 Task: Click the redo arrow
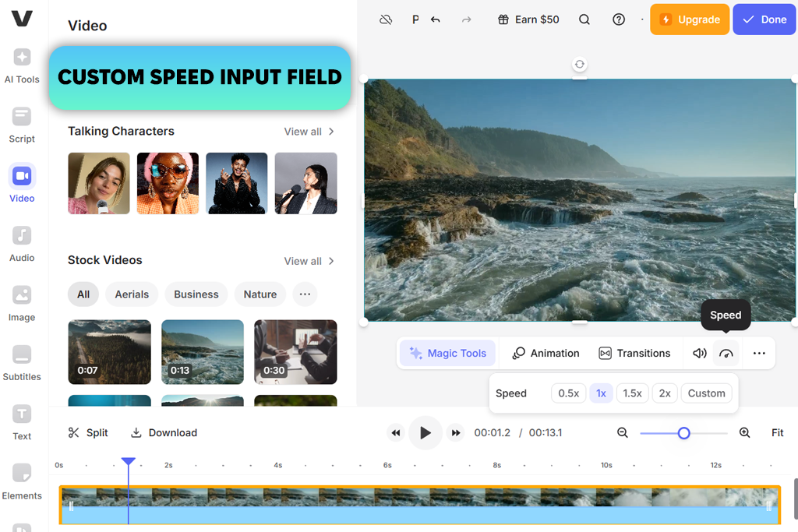pyautogui.click(x=466, y=19)
